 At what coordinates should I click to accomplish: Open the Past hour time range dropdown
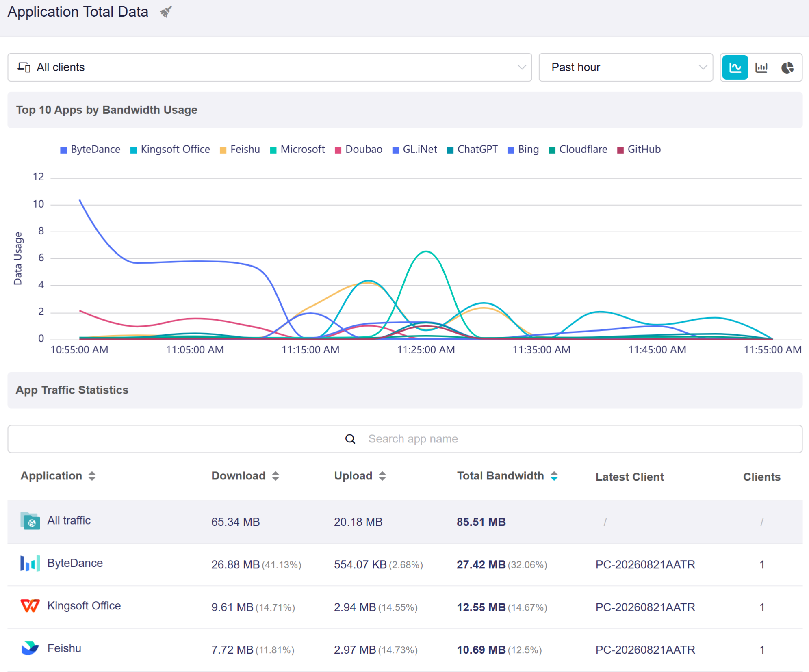[x=626, y=67]
